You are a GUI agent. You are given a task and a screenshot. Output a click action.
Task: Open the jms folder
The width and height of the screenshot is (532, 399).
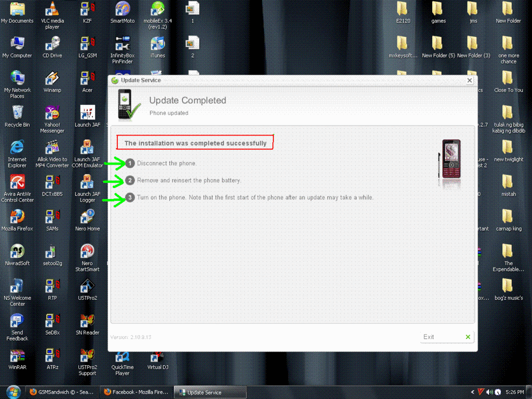473,13
